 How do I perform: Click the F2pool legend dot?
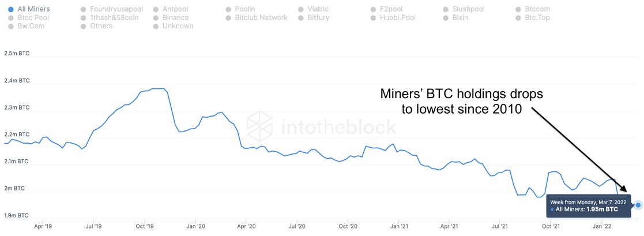[x=373, y=9]
